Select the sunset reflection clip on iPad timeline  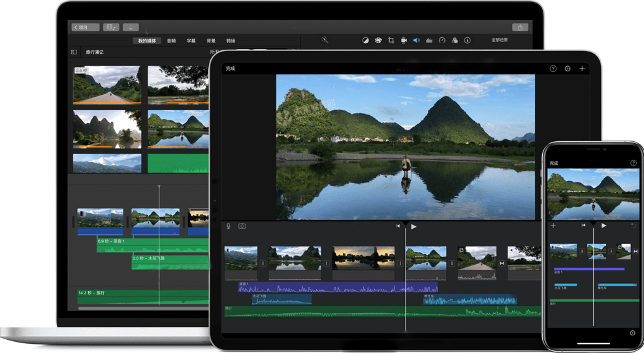point(364,263)
